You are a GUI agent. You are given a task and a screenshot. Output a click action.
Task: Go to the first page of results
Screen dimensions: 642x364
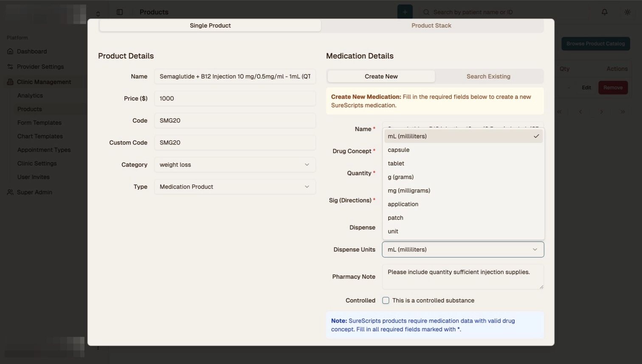tap(559, 112)
